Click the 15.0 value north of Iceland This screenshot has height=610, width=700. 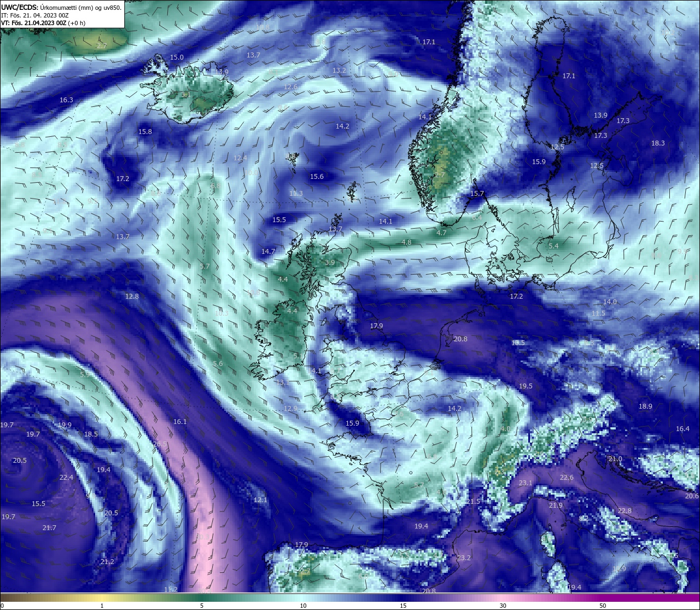[x=177, y=57]
